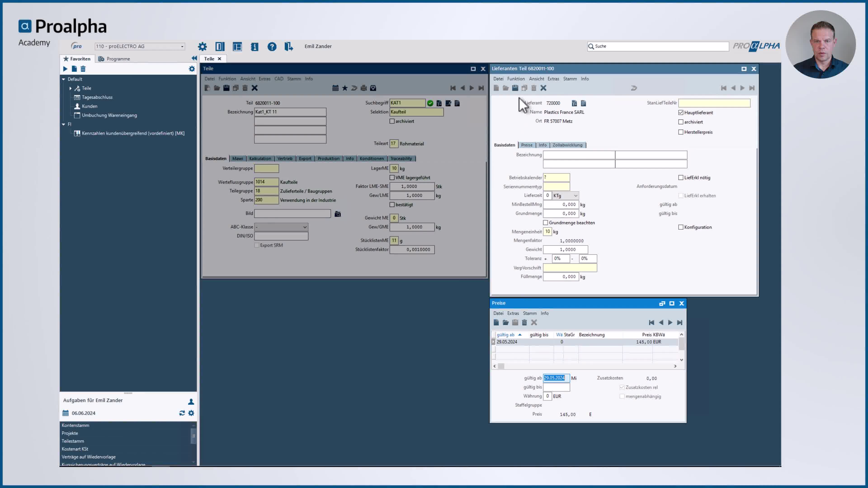Open CAD menu in Teile window
Image resolution: width=868 pixels, height=488 pixels.
pos(279,79)
